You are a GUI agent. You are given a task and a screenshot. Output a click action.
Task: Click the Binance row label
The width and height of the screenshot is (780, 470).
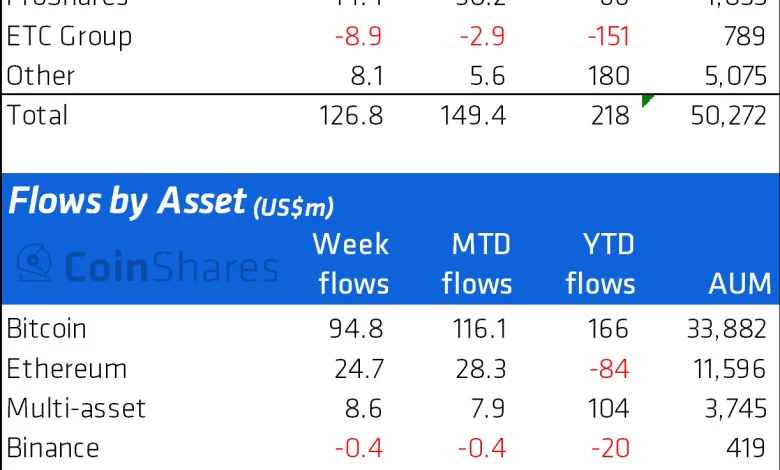coord(53,448)
